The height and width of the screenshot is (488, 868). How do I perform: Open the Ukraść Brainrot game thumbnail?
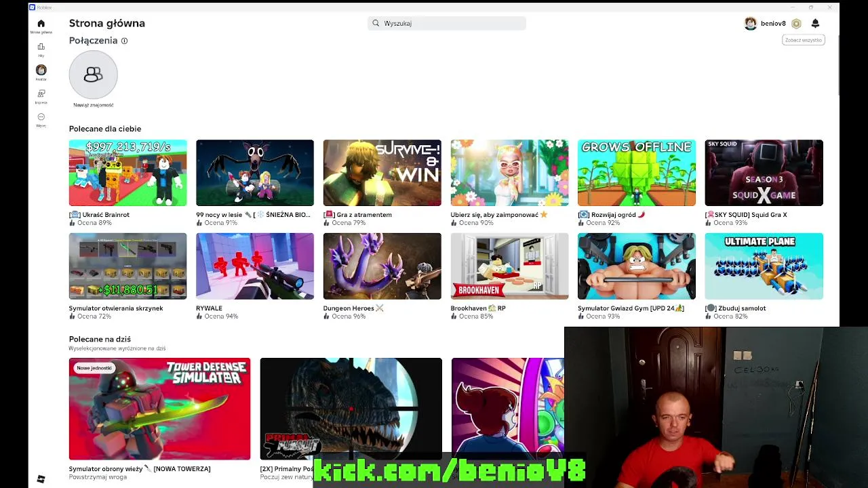pyautogui.click(x=127, y=173)
